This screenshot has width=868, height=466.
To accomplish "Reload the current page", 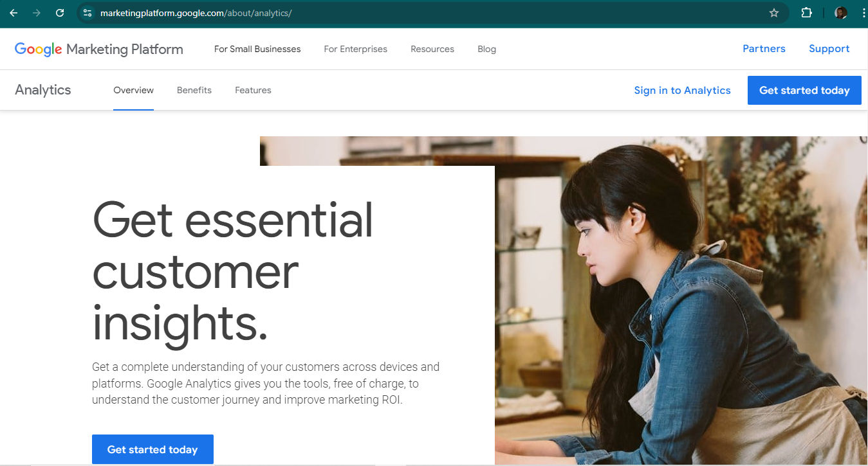I will pyautogui.click(x=60, y=12).
